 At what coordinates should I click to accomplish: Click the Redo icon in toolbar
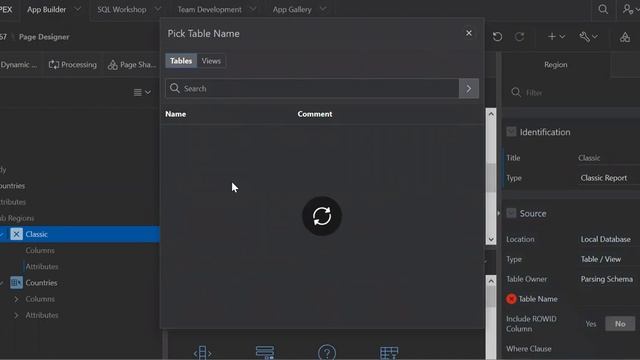pyautogui.click(x=519, y=37)
